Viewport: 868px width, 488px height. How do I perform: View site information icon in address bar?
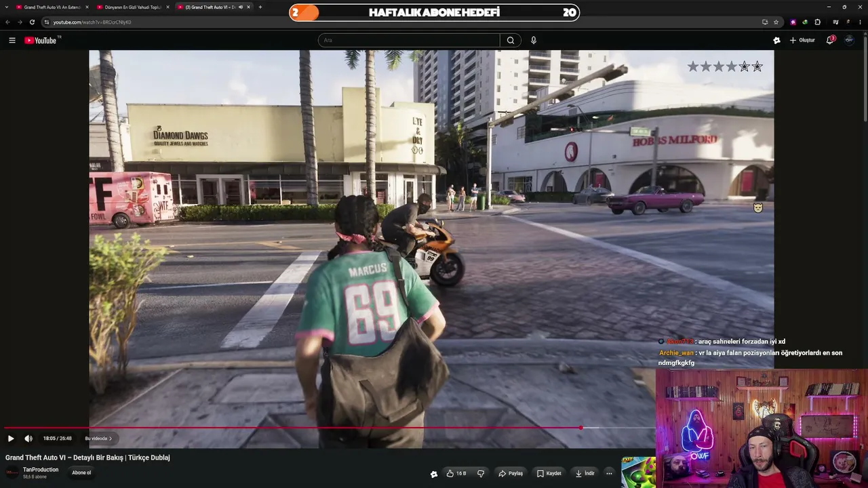(x=47, y=22)
